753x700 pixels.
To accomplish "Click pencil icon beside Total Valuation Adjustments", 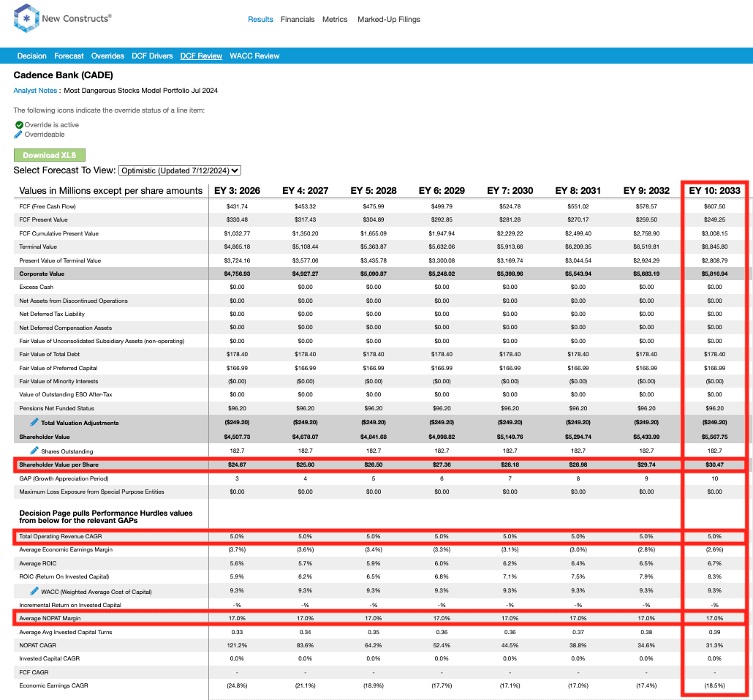I will point(34,423).
